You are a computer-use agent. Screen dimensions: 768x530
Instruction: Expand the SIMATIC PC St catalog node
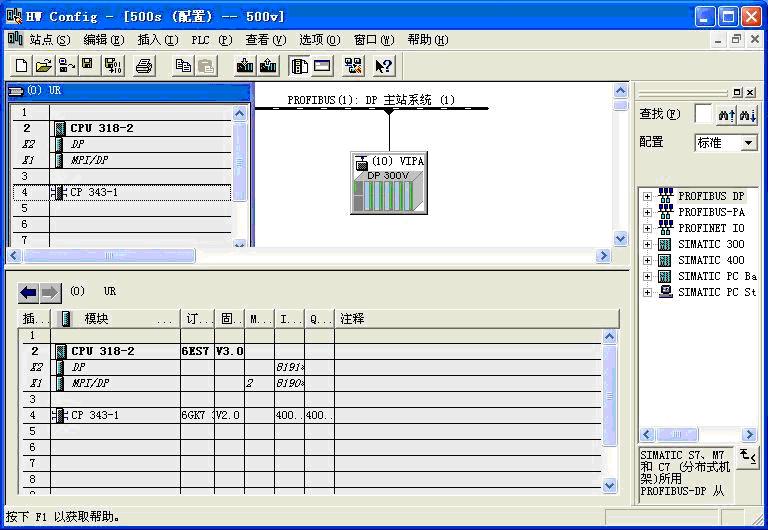coord(647,292)
